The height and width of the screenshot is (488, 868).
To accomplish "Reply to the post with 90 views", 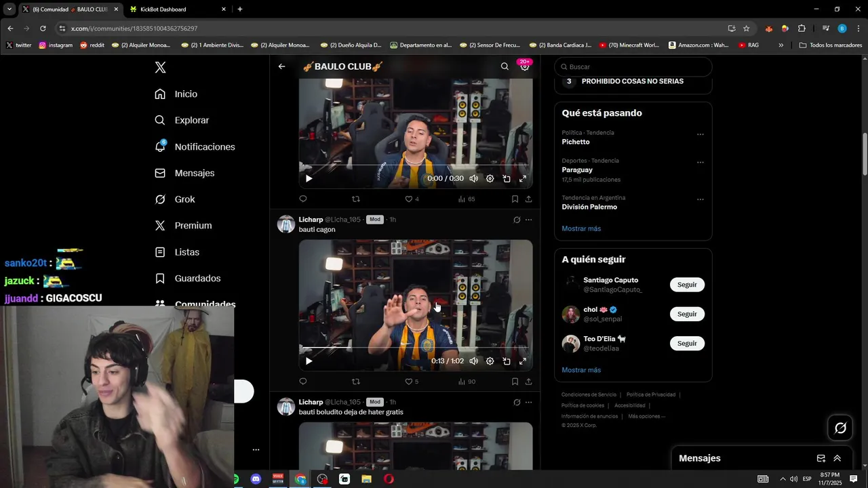I will pyautogui.click(x=303, y=382).
